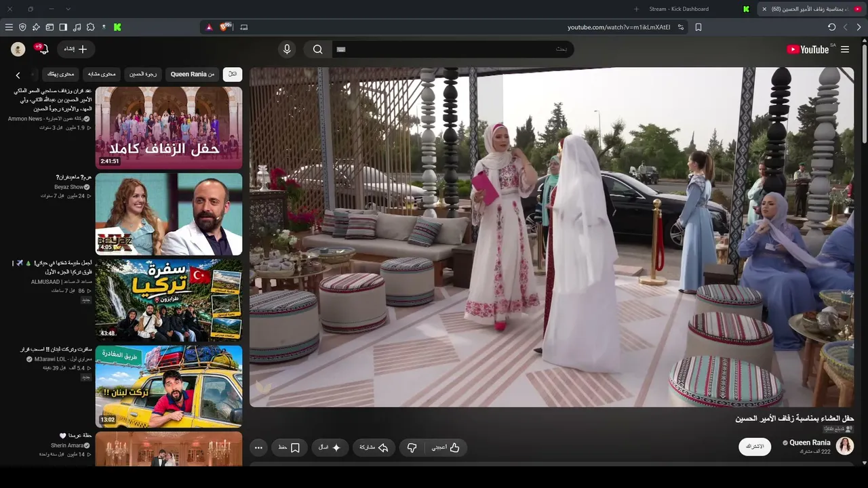Switch to Stream - Kick Dashboard tab
Image resolution: width=868 pixels, height=488 pixels.
click(679, 9)
